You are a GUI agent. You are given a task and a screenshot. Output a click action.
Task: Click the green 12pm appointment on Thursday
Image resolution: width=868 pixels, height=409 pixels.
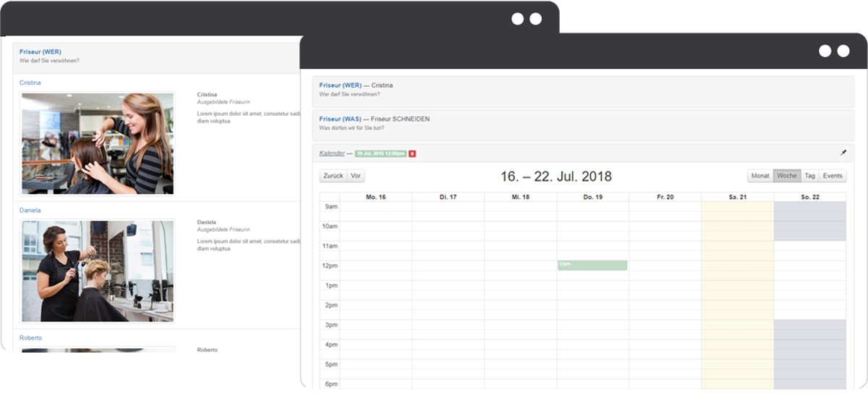pos(592,266)
